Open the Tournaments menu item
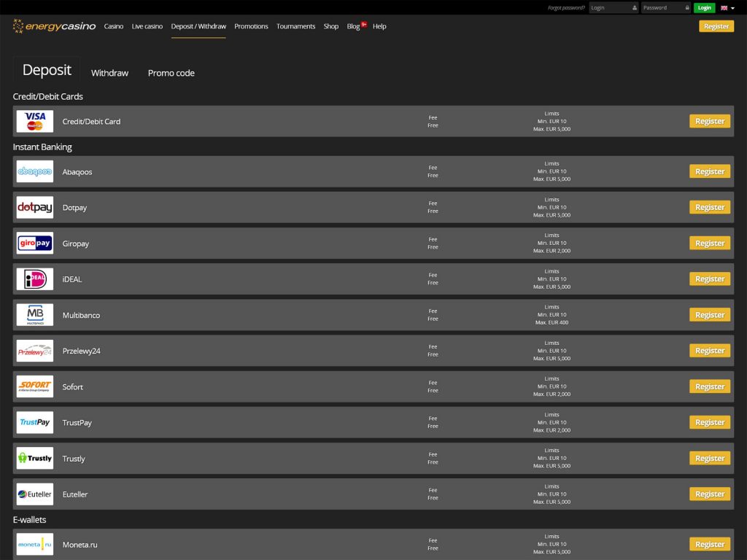This screenshot has height=560, width=747. click(x=296, y=26)
